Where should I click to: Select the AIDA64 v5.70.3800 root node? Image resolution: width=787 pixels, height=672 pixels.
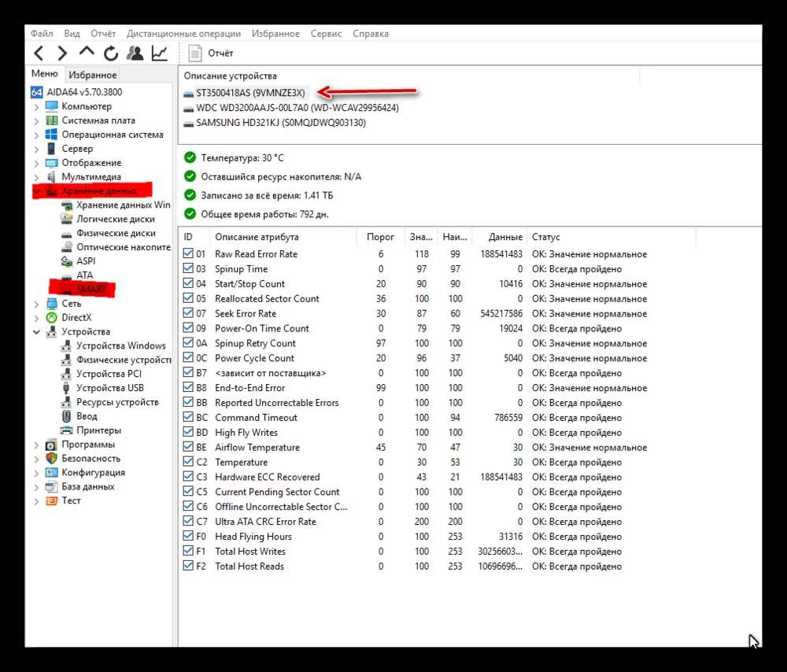click(x=77, y=92)
